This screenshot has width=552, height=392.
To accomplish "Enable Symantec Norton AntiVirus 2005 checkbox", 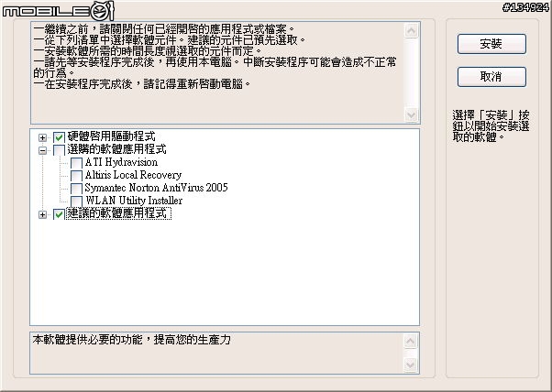I will [76, 189].
